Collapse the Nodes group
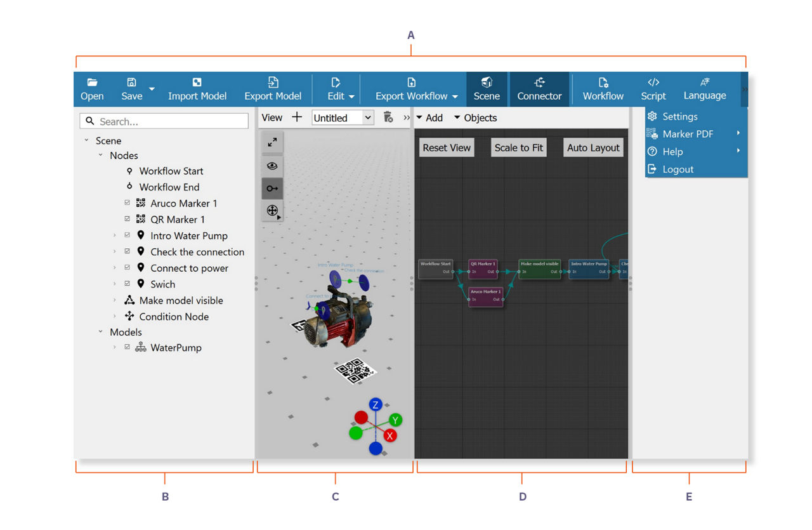Screen dimensions: 812x530 [100, 155]
